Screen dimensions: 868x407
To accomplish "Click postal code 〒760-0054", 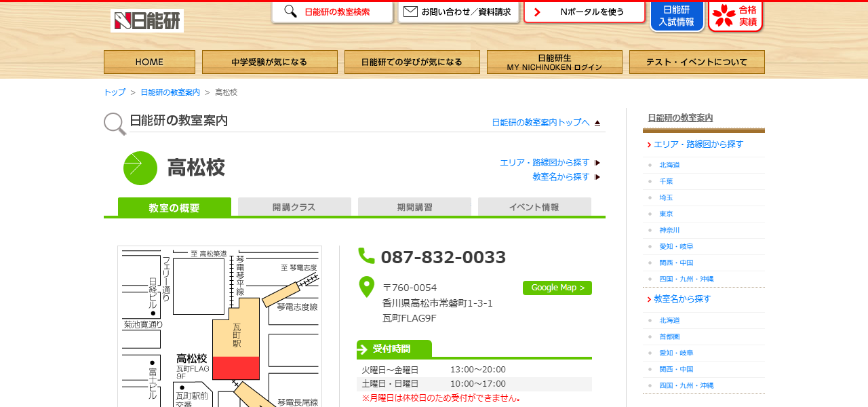I will coord(410,288).
